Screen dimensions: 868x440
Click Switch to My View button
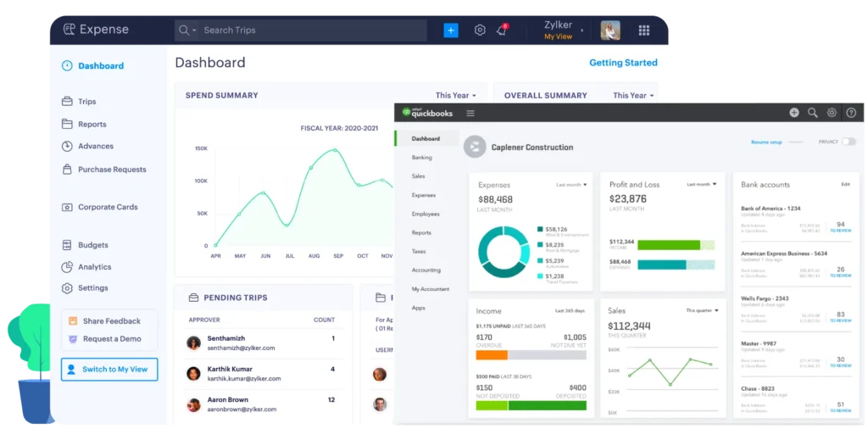(109, 369)
